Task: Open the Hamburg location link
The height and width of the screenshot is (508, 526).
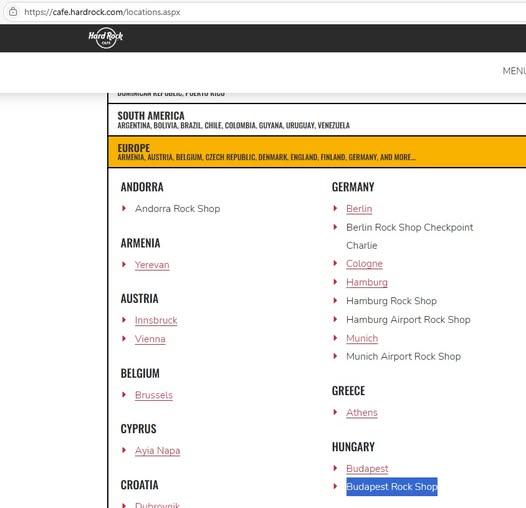Action: pyautogui.click(x=367, y=282)
